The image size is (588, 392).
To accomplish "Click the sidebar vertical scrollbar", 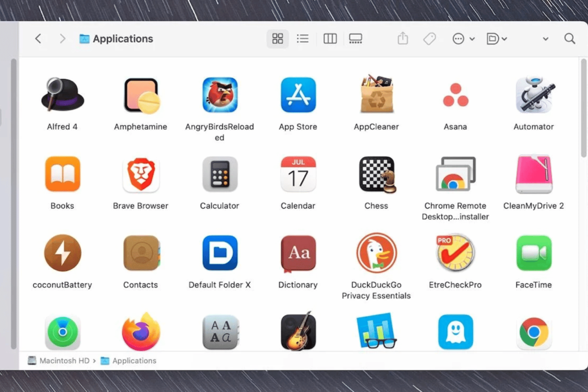I will tap(14, 204).
